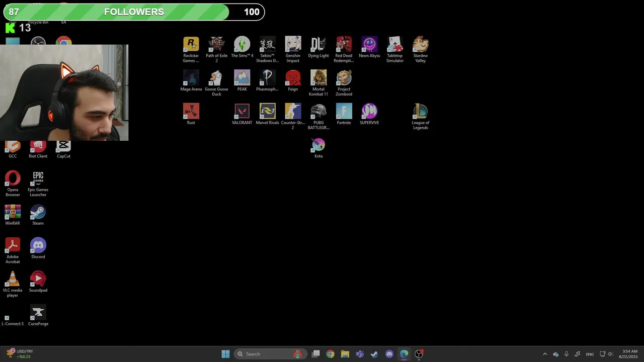The image size is (644, 362).
Task: Open Rockstar Games Launcher shortcut
Action: pos(191,49)
